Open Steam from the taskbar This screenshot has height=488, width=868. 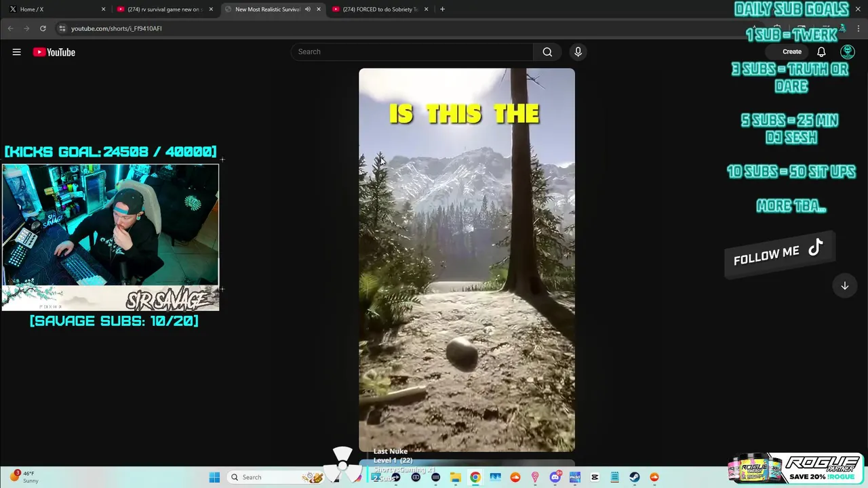click(x=634, y=477)
